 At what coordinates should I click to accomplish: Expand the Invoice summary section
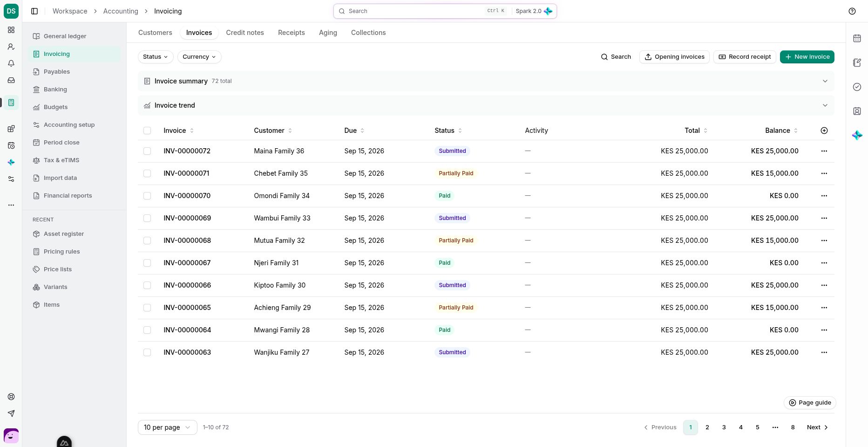[486, 81]
